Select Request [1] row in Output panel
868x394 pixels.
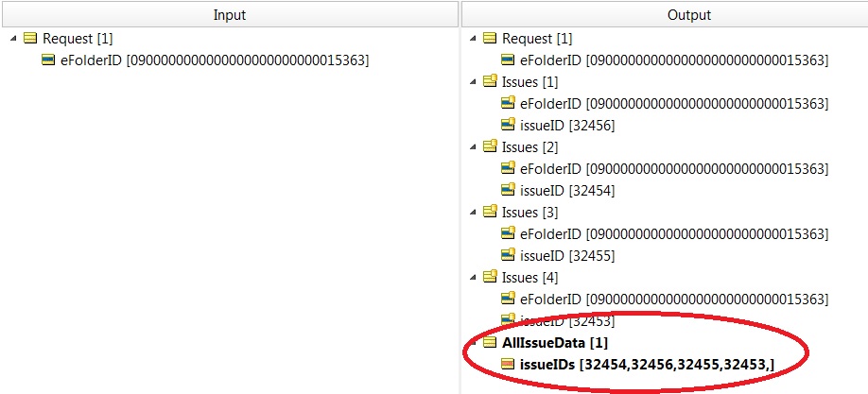[537, 39]
